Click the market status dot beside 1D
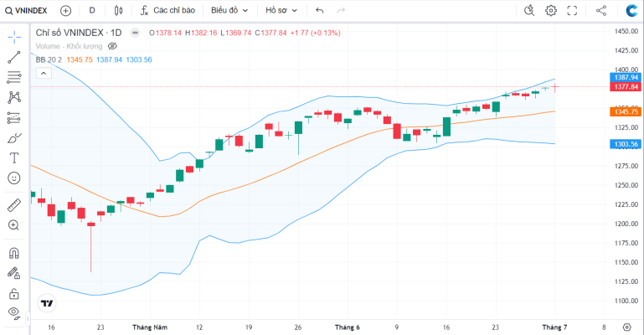644x335 pixels. pos(135,33)
